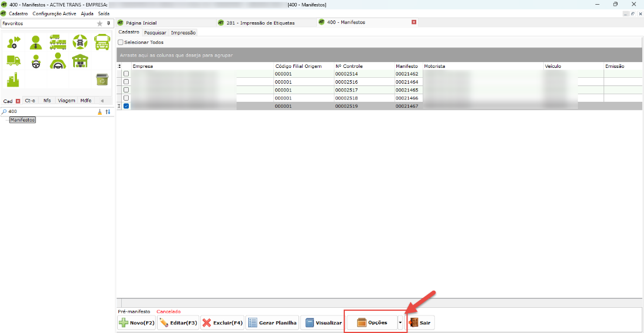The height and width of the screenshot is (333, 644).
Task: Open the multiple trucks fleet icon
Action: [58, 42]
